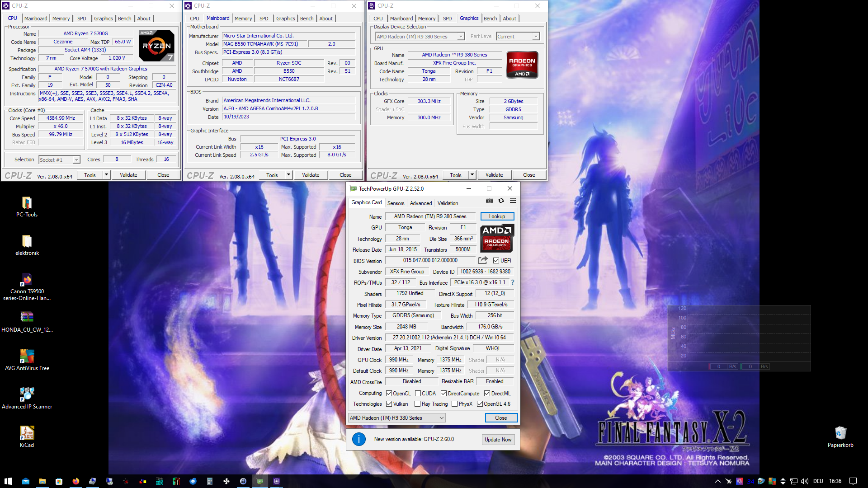
Task: Toggle the OpenCL checkbox
Action: click(x=389, y=394)
